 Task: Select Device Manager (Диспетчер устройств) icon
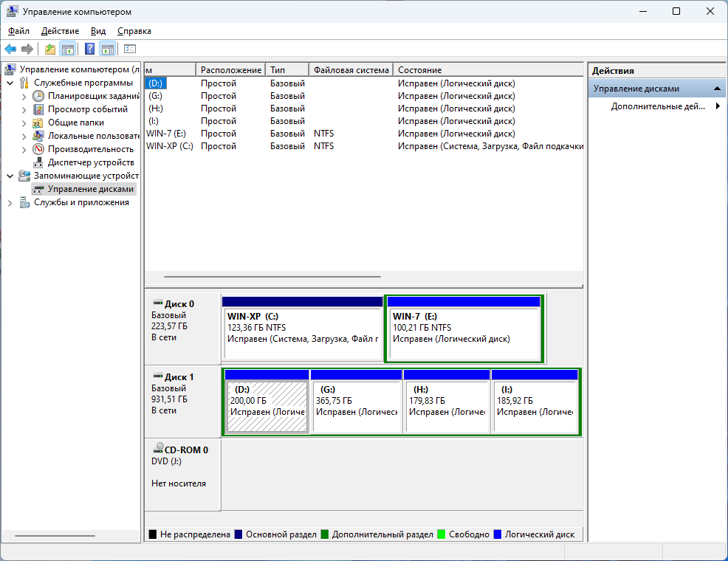38,162
